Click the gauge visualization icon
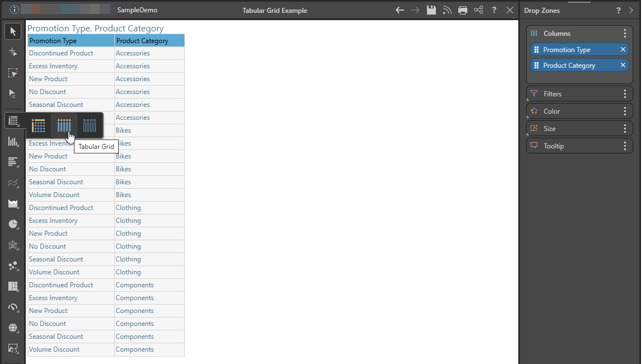The image size is (641, 364). 13,307
